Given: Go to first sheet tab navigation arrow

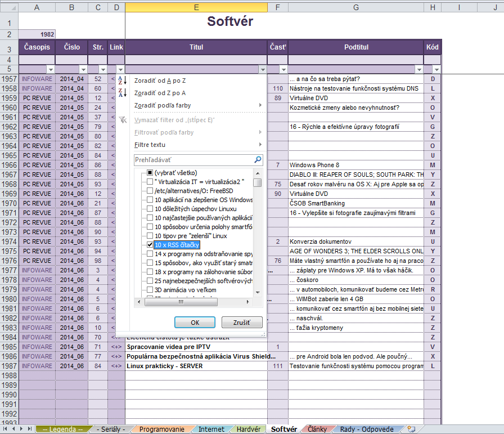Looking at the screenshot, I should click(x=5, y=429).
